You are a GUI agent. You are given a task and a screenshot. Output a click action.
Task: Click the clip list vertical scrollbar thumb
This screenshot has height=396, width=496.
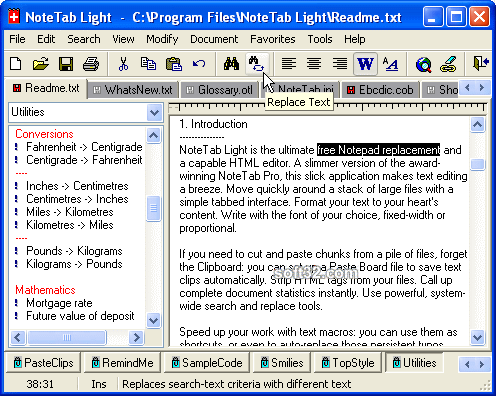153,209
